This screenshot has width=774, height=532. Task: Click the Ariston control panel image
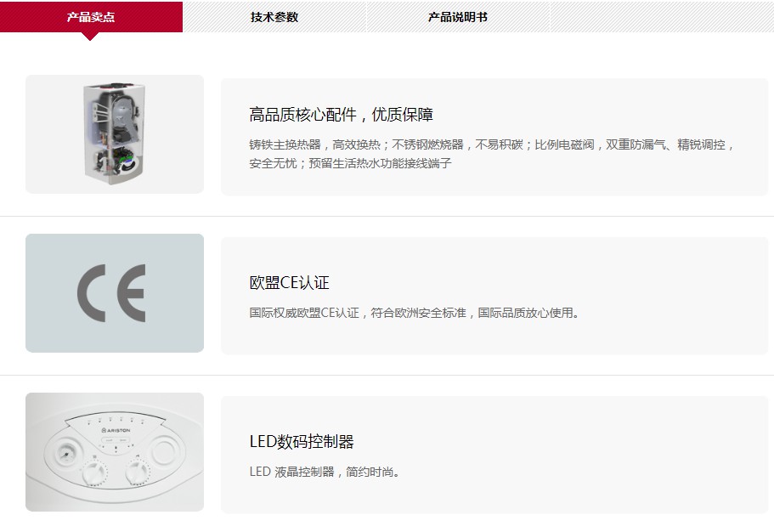coord(115,452)
